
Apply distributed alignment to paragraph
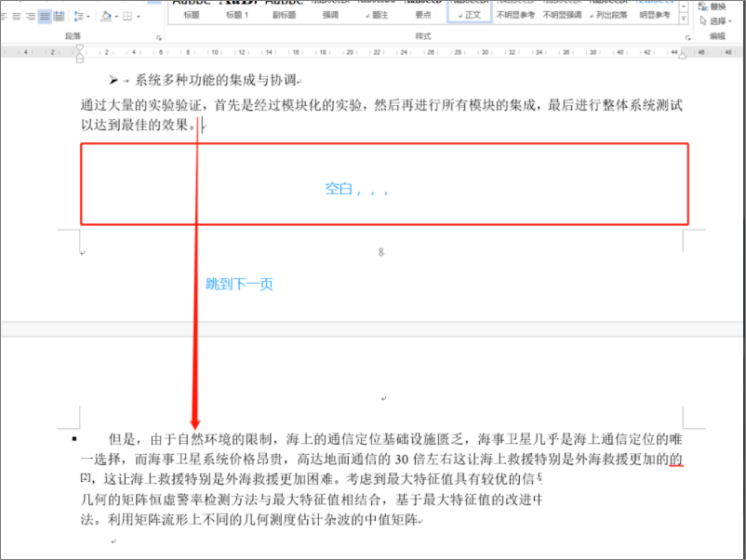59,16
